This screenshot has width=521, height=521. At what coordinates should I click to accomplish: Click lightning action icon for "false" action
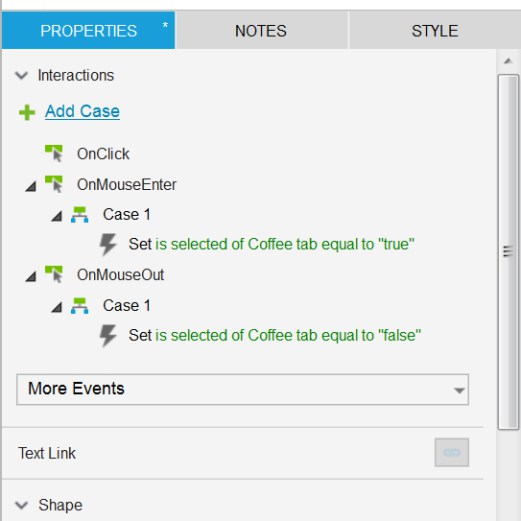pos(108,335)
